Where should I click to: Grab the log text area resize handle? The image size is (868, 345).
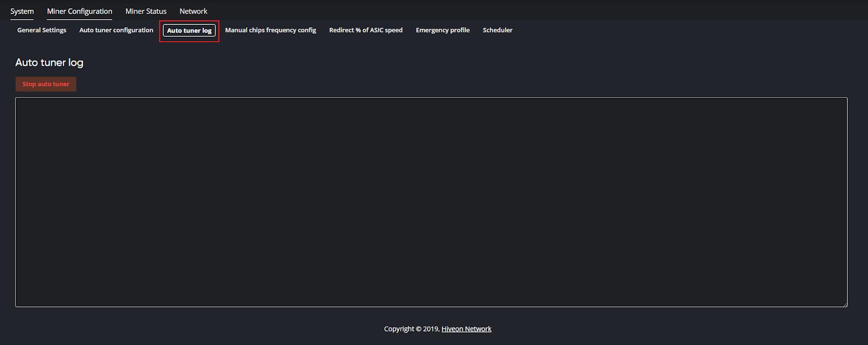(845, 304)
